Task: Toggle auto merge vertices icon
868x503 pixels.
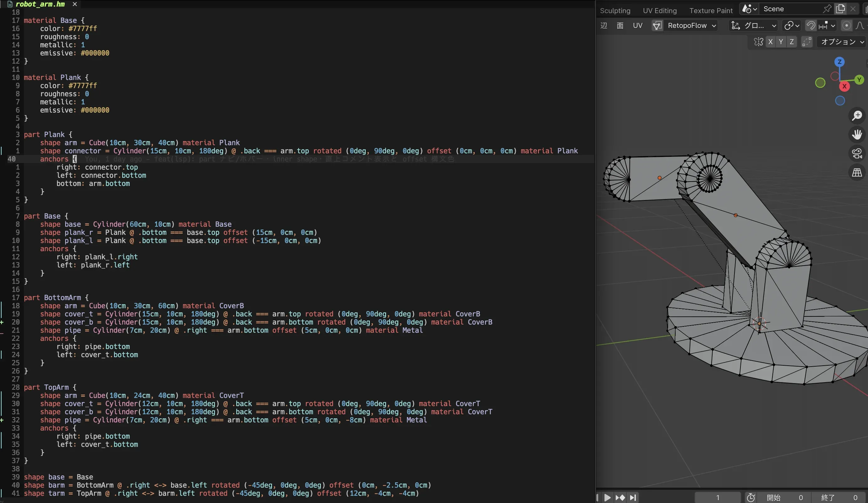Action: (807, 42)
